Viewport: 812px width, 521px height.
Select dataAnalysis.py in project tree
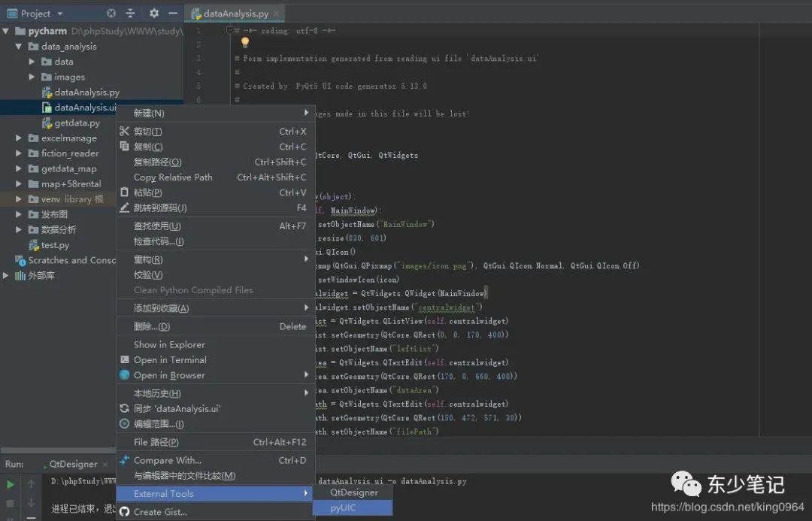coord(86,92)
